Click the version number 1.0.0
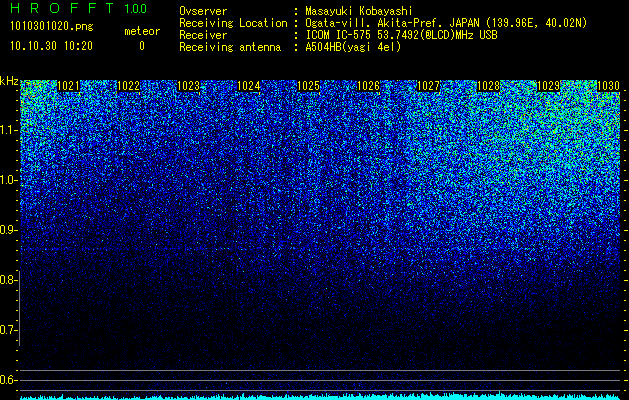 (x=136, y=8)
